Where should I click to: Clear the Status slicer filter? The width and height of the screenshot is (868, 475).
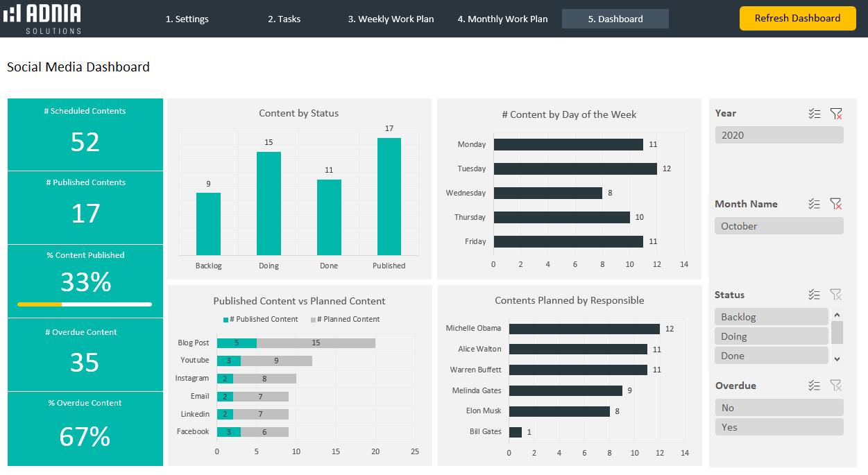tap(836, 295)
